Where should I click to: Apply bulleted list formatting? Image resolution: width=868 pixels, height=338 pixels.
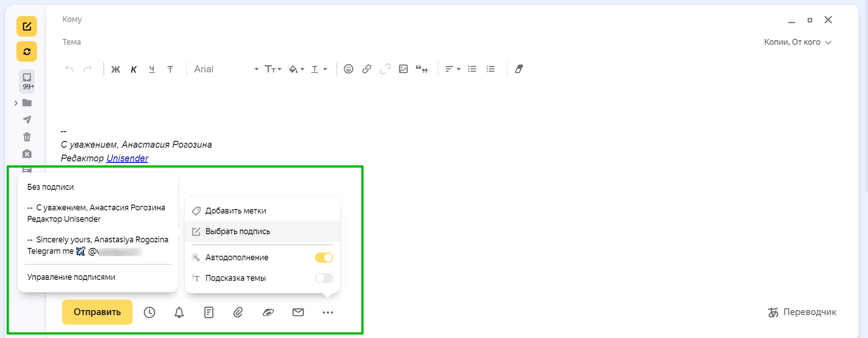click(x=472, y=69)
